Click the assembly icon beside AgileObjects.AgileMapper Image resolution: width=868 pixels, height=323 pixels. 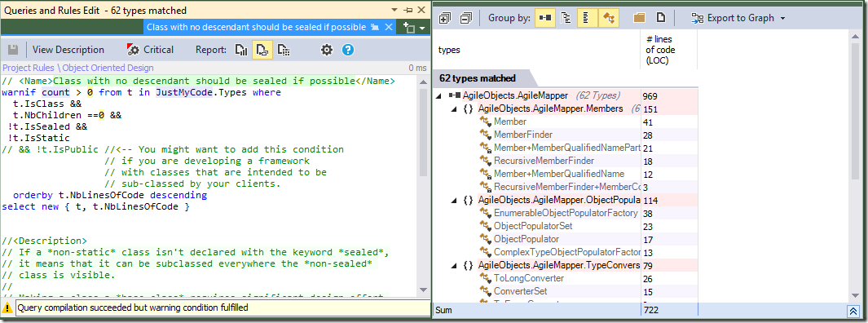[455, 95]
